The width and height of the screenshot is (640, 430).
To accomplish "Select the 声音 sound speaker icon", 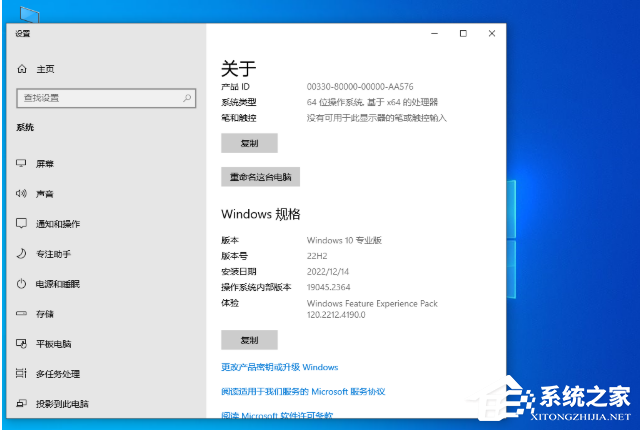I will 21,193.
